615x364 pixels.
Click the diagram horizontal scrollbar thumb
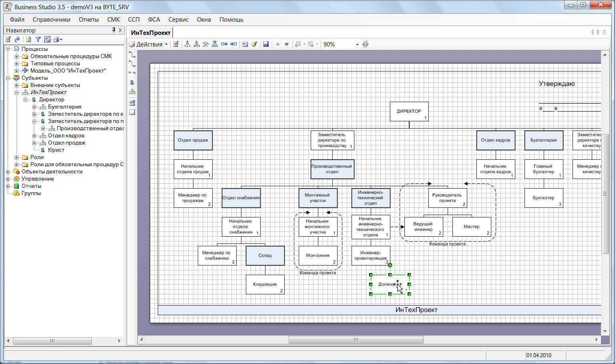[356, 340]
